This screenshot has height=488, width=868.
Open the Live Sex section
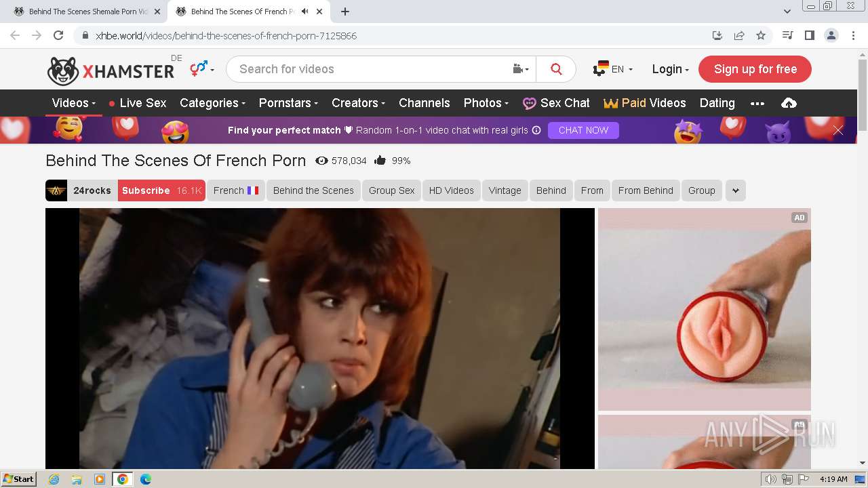point(138,103)
